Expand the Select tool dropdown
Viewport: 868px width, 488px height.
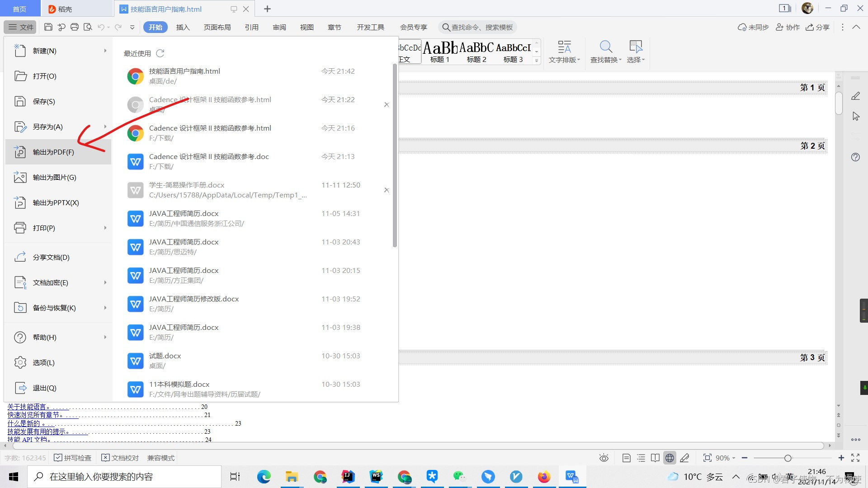point(643,60)
